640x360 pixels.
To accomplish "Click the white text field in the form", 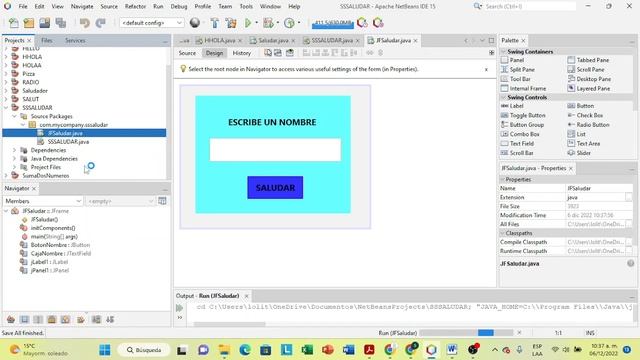I will [x=275, y=150].
